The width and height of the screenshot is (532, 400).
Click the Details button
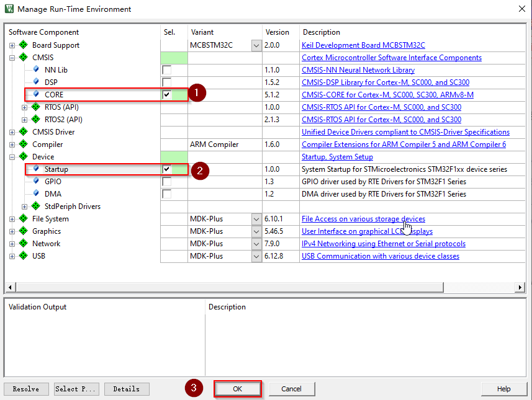(127, 389)
